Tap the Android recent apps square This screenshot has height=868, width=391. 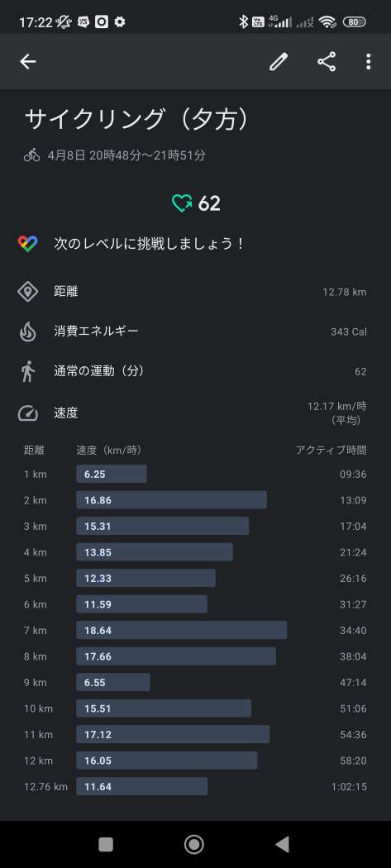coord(105,844)
